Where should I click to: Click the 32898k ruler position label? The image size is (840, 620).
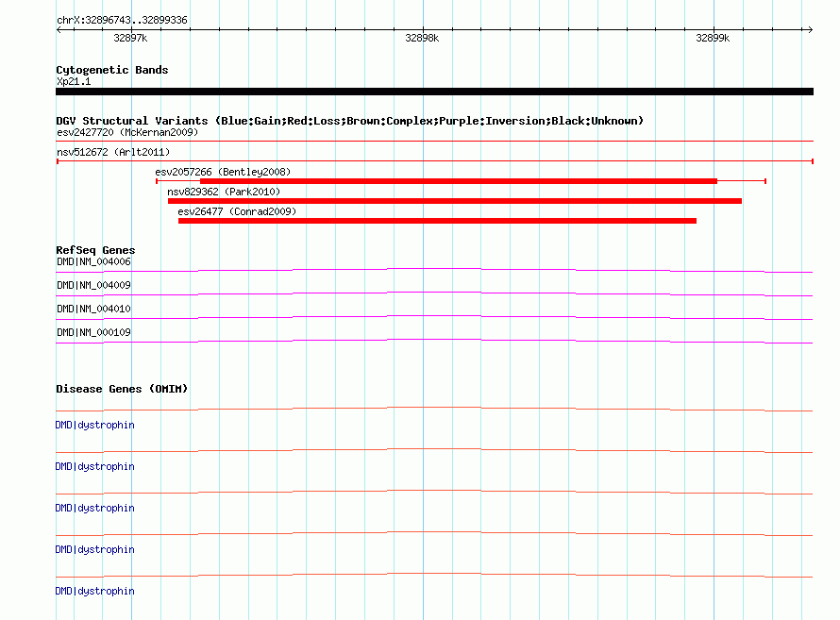pos(422,38)
